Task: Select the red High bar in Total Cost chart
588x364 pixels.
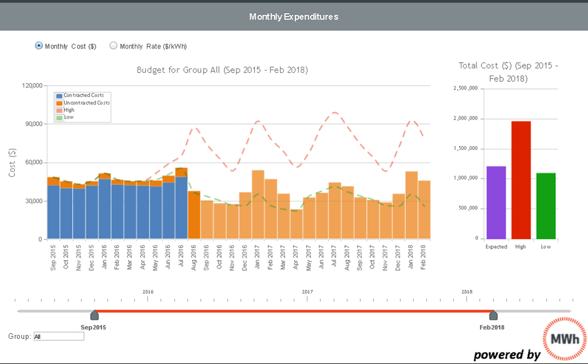Action: coord(520,177)
